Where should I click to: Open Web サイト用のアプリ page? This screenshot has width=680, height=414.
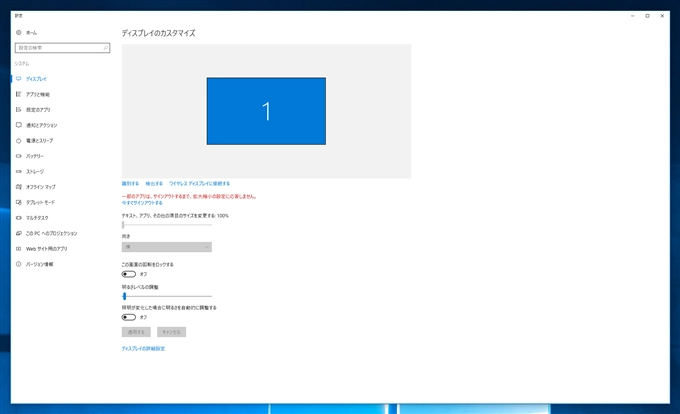point(46,249)
